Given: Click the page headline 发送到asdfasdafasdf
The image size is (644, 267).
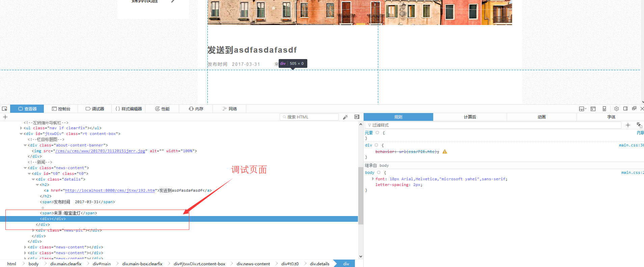Looking at the screenshot, I should click(x=252, y=50).
